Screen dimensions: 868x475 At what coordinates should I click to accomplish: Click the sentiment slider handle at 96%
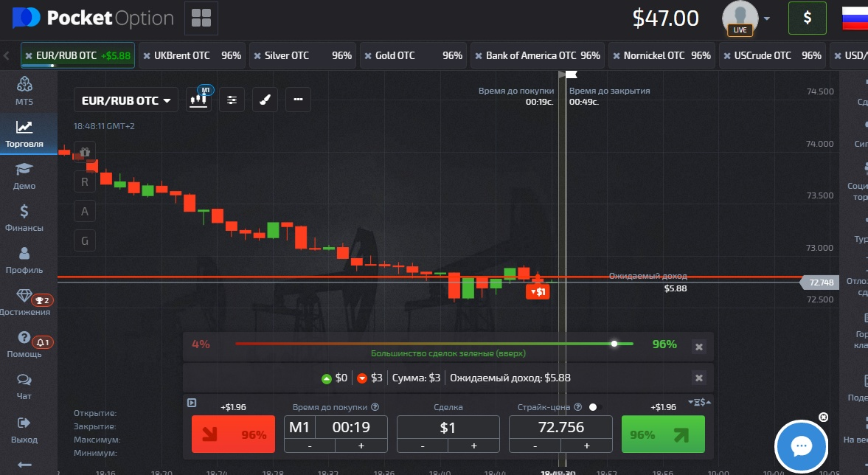click(614, 344)
